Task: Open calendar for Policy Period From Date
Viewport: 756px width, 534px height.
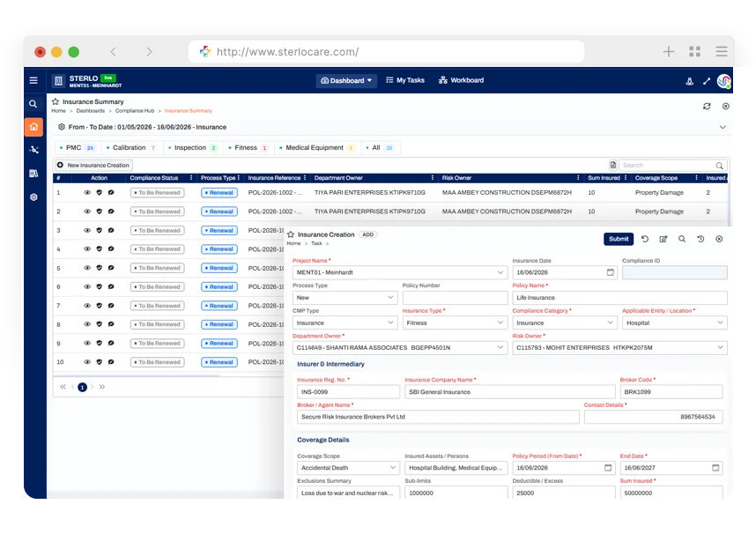Action: coord(608,468)
